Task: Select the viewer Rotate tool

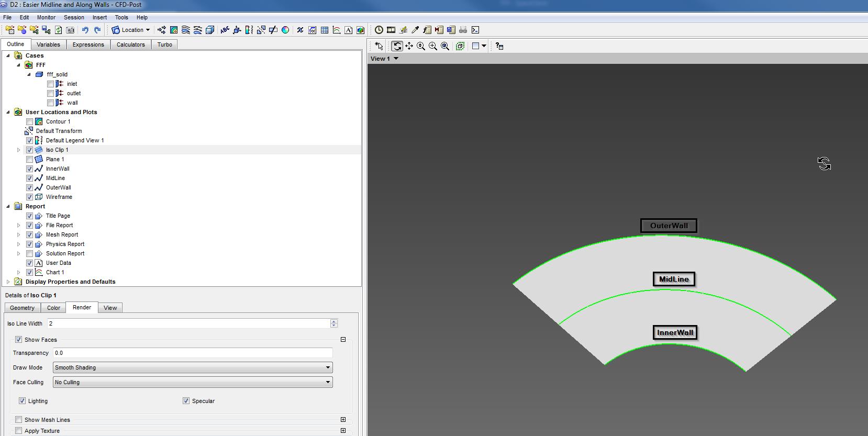Action: pyautogui.click(x=397, y=46)
